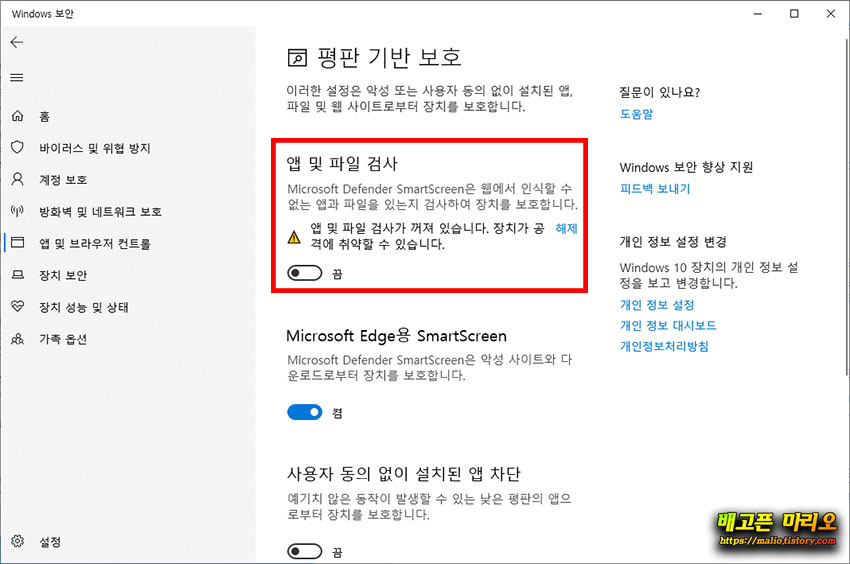Go back with the arrow icon
Viewport: 850px width, 564px height.
click(x=17, y=42)
